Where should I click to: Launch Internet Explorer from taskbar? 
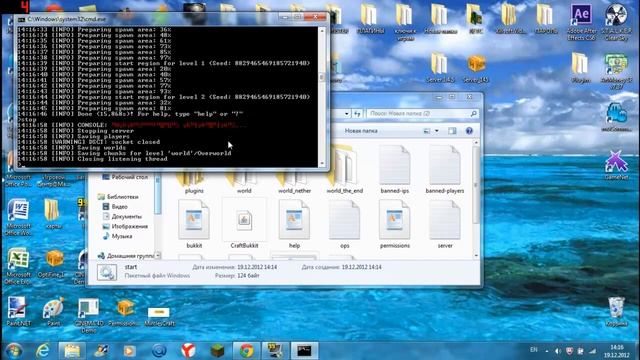click(x=43, y=351)
